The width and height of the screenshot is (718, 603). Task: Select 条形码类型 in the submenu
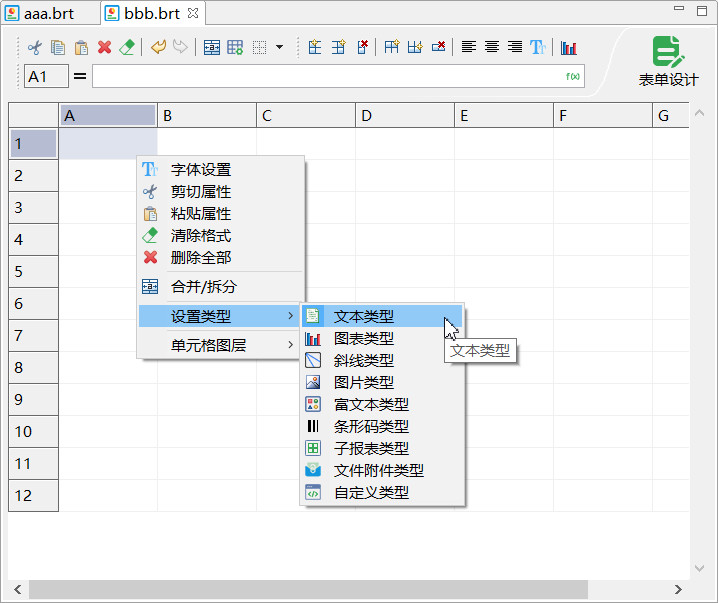point(370,426)
